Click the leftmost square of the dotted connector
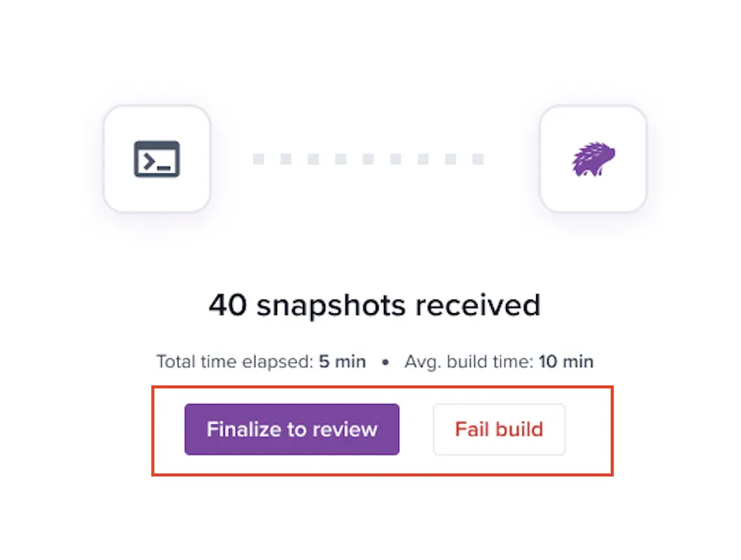Image resolution: width=741 pixels, height=560 pixels. [258, 159]
